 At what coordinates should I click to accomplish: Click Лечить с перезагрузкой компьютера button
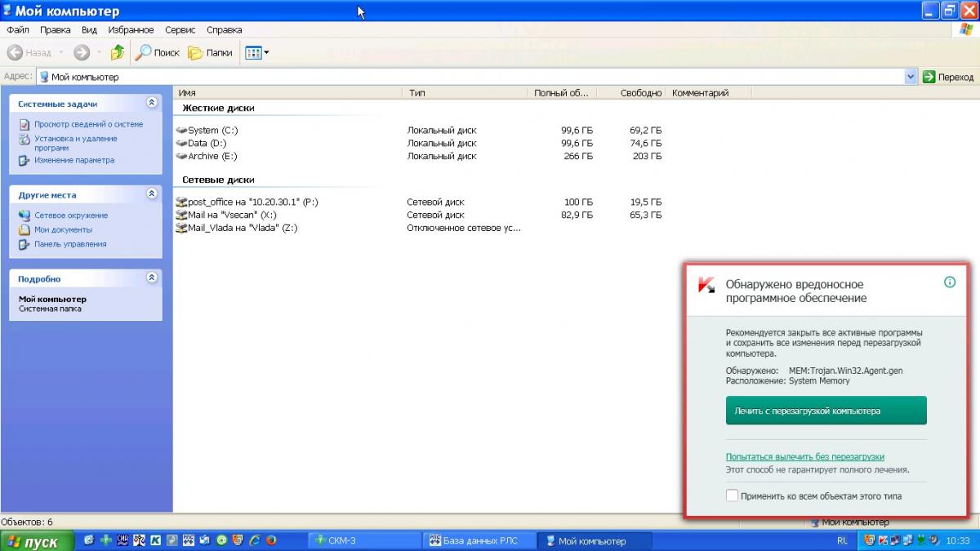(x=826, y=411)
